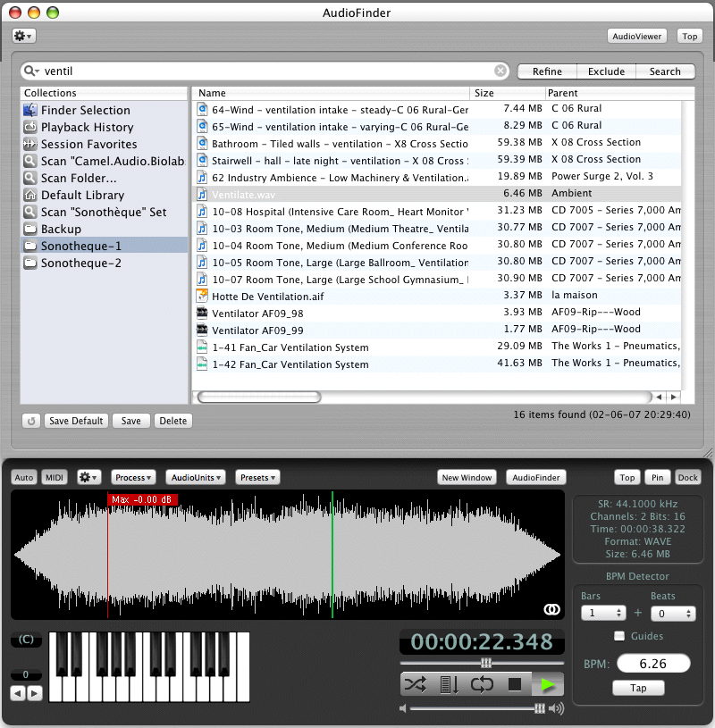Click the New Window button
This screenshot has height=728, width=715.
click(467, 478)
